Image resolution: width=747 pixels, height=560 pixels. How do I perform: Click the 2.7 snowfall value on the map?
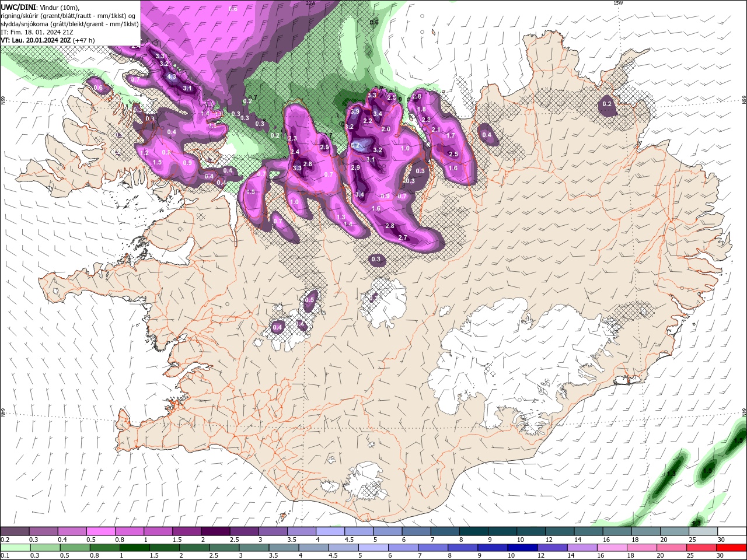pos(402,237)
